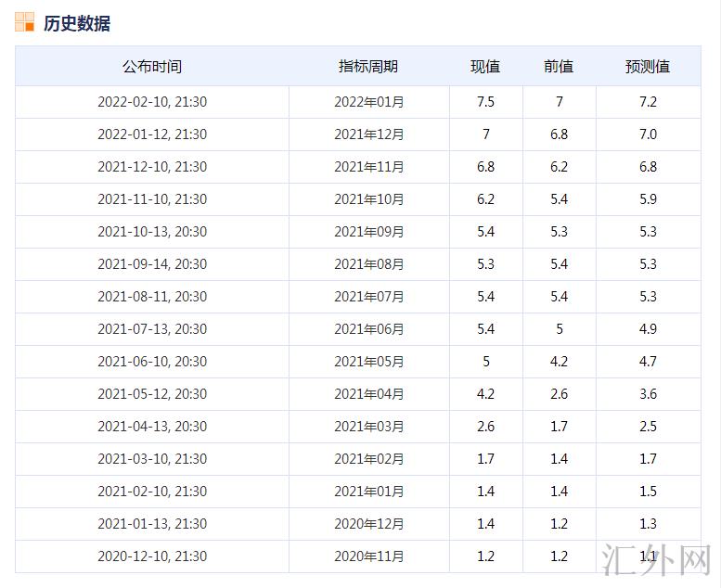Viewport: 721px width, 588px height.
Task: Click the 指标周期 column header
Action: (368, 67)
